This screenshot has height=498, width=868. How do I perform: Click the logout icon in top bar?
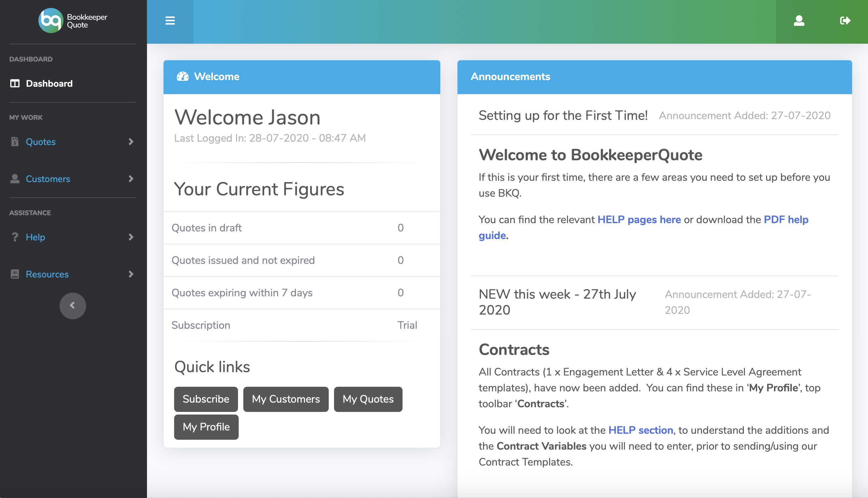click(845, 21)
